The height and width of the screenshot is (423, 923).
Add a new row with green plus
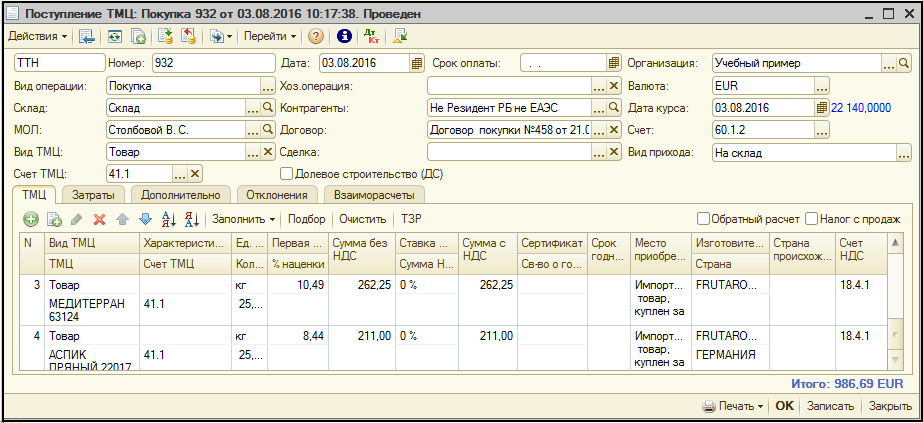tap(31, 218)
